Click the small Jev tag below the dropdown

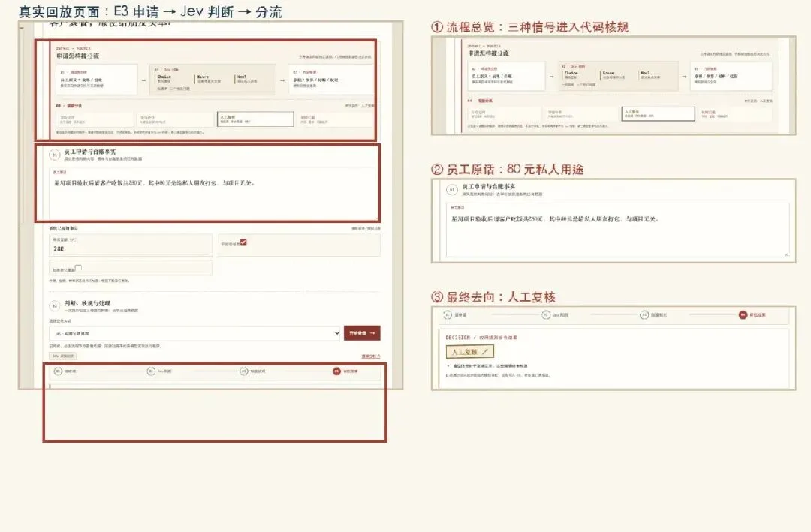pyautogui.click(x=63, y=356)
